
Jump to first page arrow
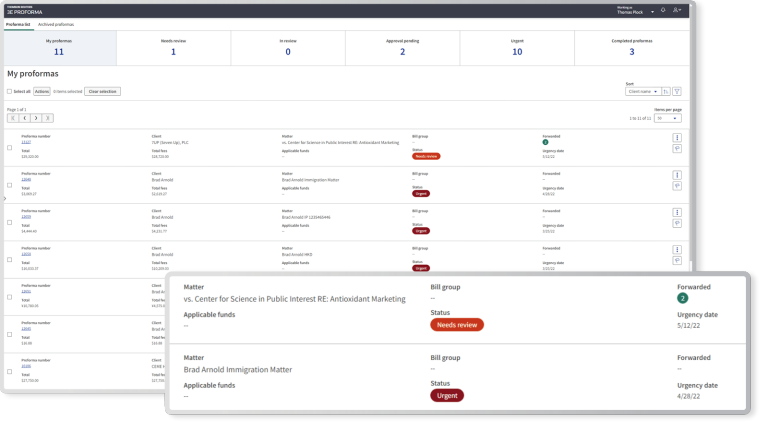[13, 118]
